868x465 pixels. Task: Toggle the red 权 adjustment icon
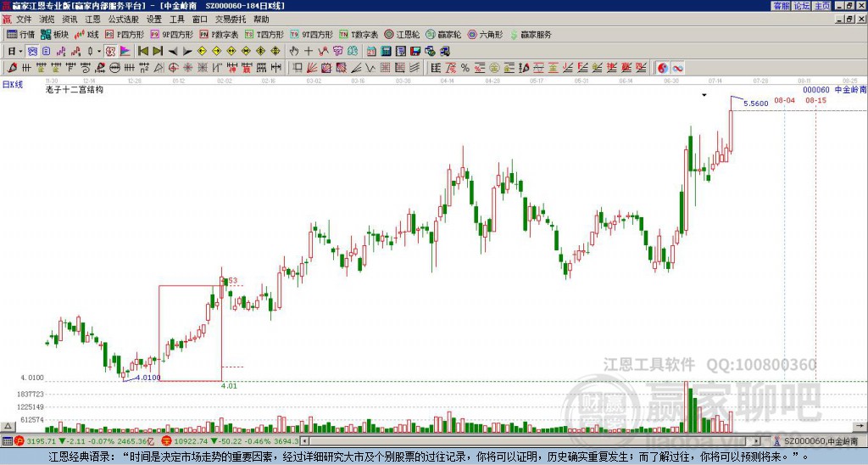click(110, 52)
